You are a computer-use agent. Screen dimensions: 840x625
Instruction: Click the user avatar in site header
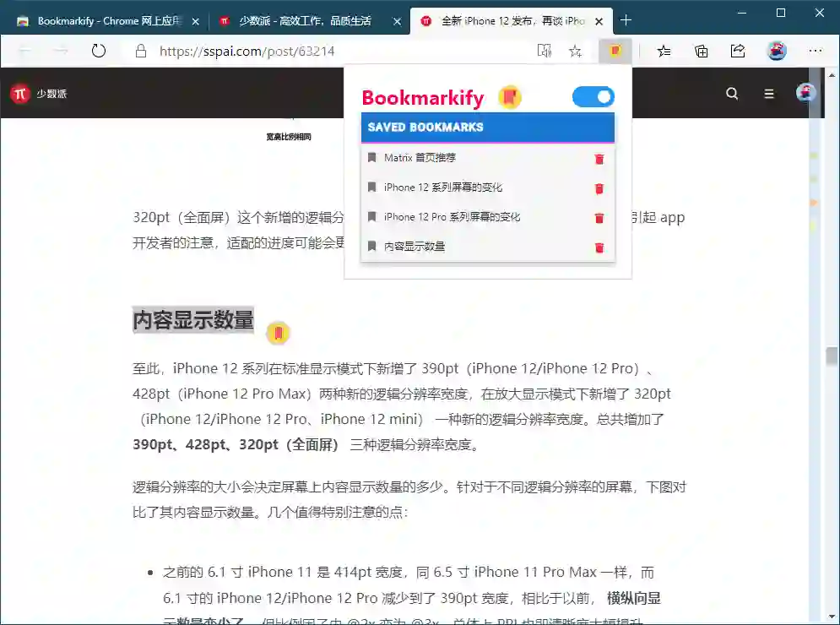pos(805,93)
